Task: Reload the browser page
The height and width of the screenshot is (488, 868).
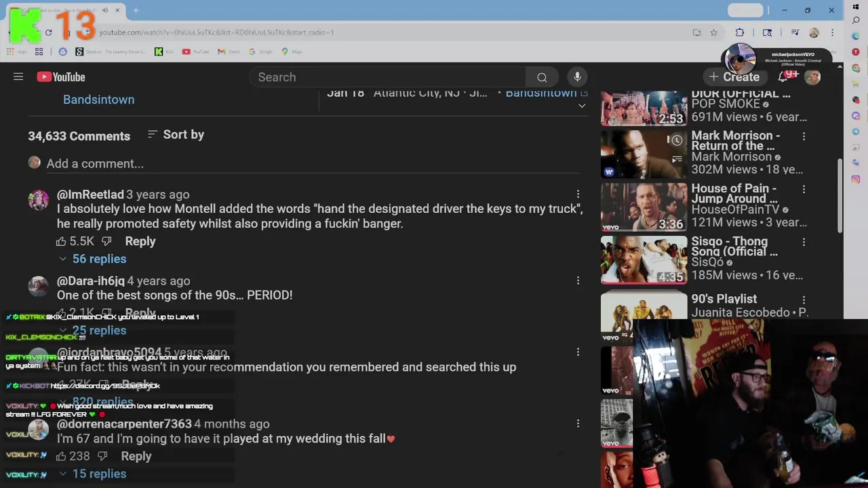Action: click(x=49, y=33)
